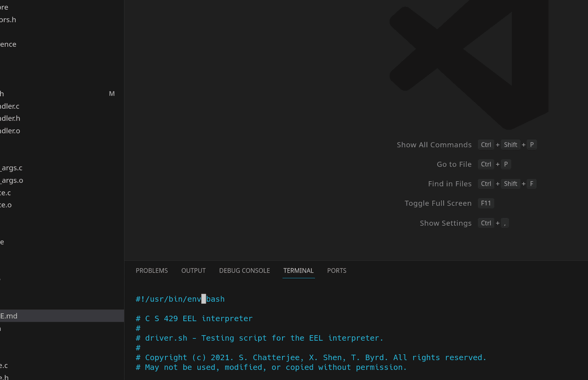
Task: Click the F11 key hint
Action: pyautogui.click(x=486, y=203)
